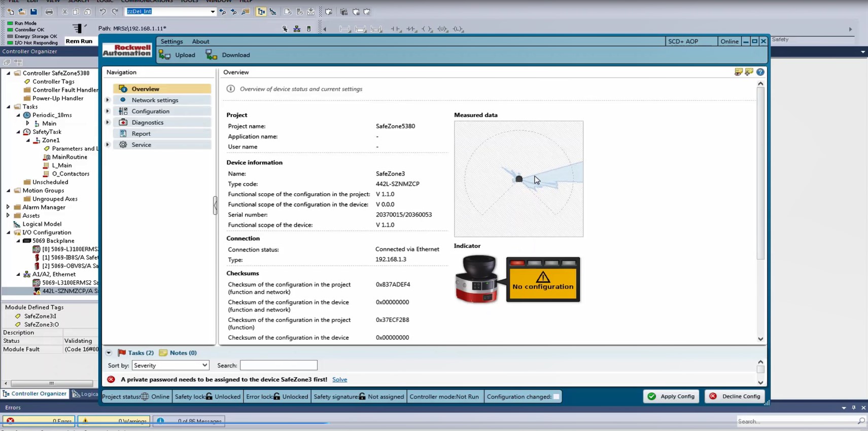Switch to the Notes (0) tab
868x431 pixels.
(x=183, y=352)
